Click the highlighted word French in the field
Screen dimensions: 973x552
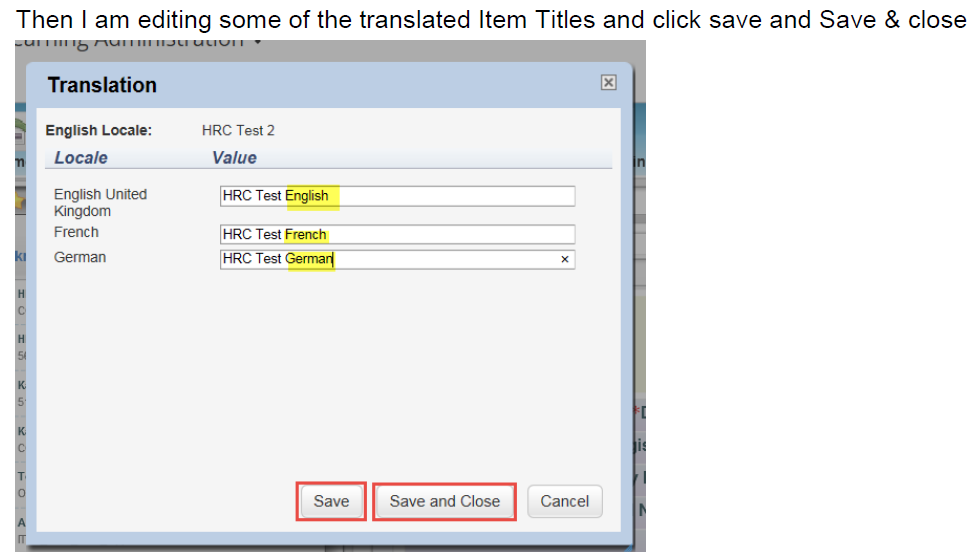click(305, 234)
